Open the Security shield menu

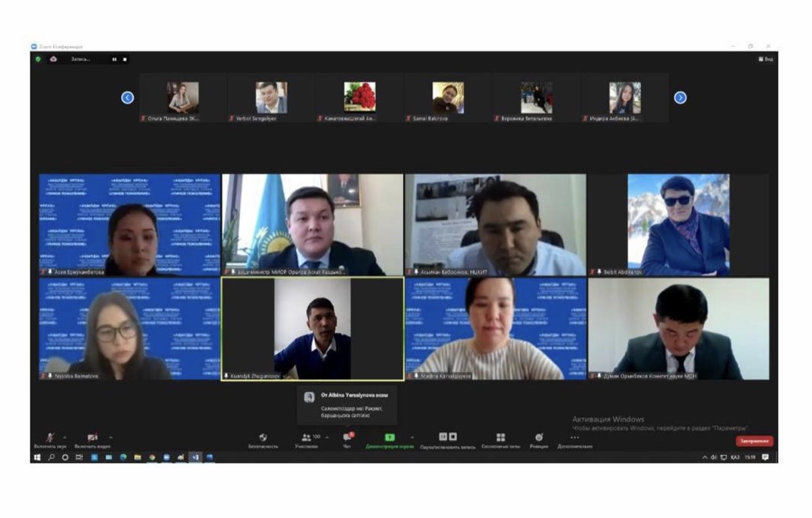pyautogui.click(x=263, y=438)
